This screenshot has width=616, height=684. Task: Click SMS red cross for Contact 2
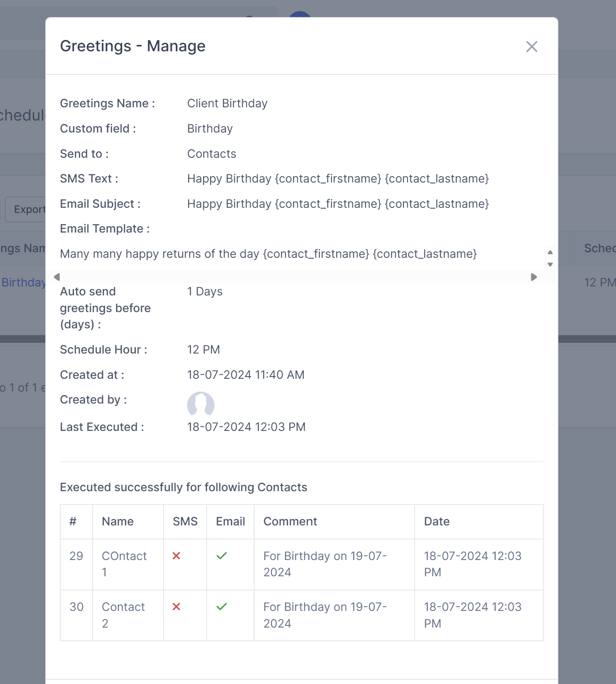[176, 607]
